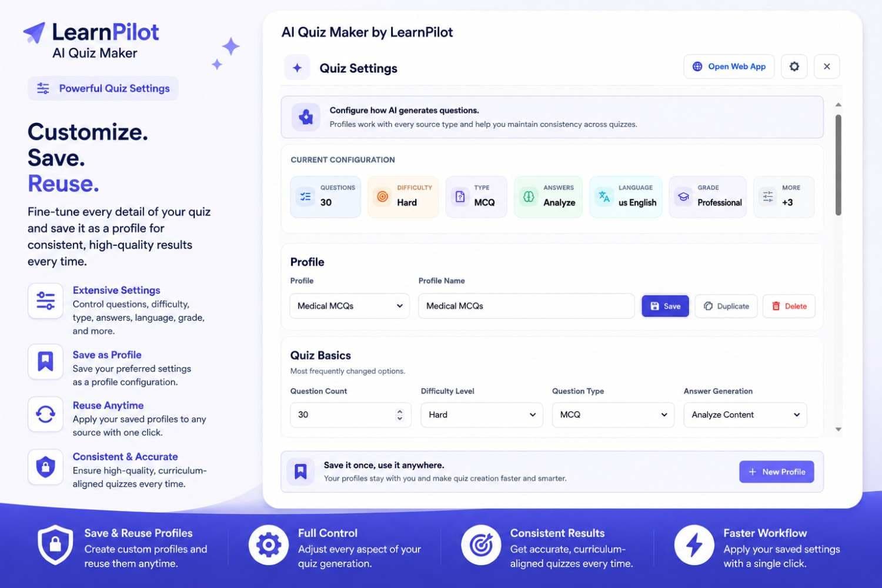Click the Open Web App label
This screenshot has width=882, height=588.
pyautogui.click(x=737, y=66)
